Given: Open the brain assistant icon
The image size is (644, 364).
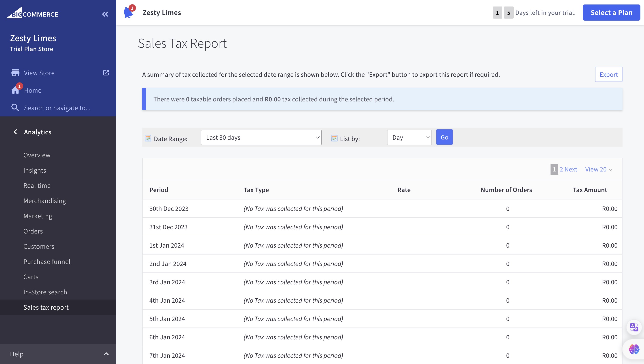Looking at the screenshot, I should coord(634,349).
